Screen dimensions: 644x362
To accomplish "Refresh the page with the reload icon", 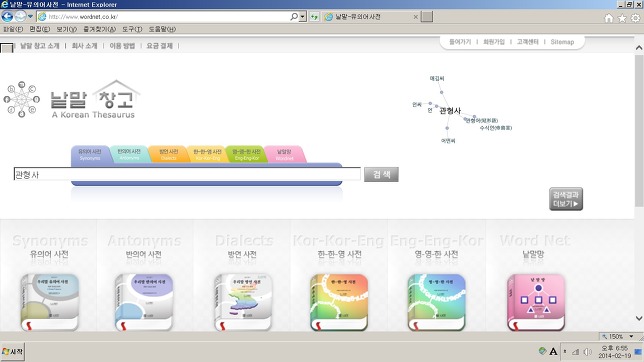I will click(314, 17).
